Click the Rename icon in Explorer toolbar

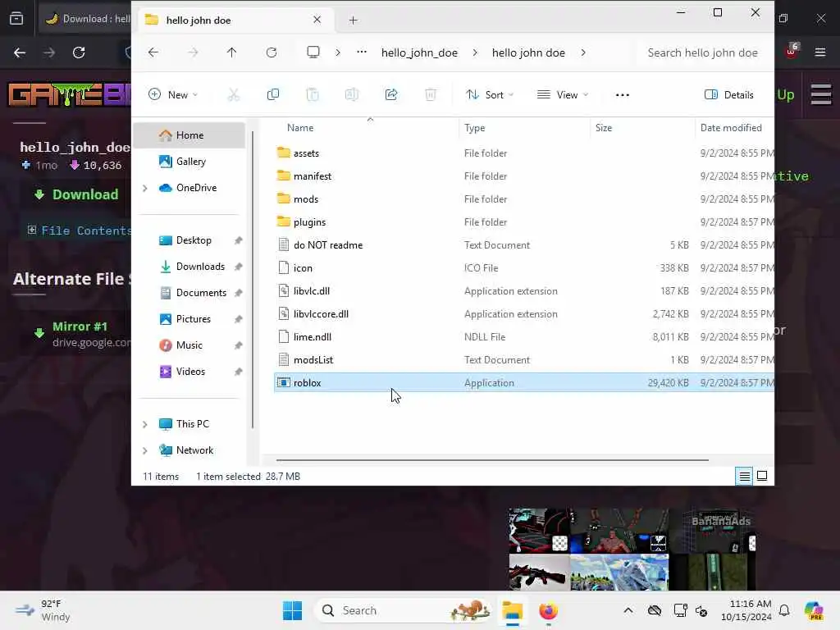pyautogui.click(x=351, y=95)
